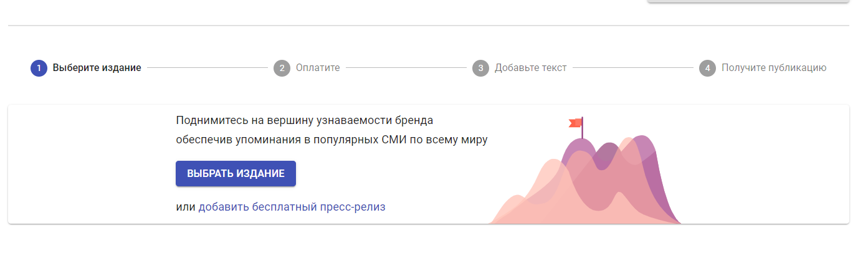Click the 'Поднимитесь на вершину узнаваемости бренда' text

point(304,120)
